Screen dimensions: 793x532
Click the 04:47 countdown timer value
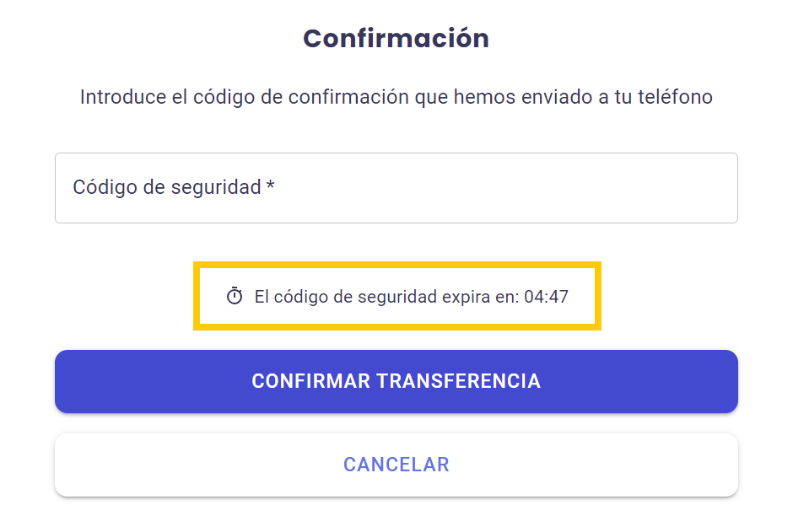point(546,297)
